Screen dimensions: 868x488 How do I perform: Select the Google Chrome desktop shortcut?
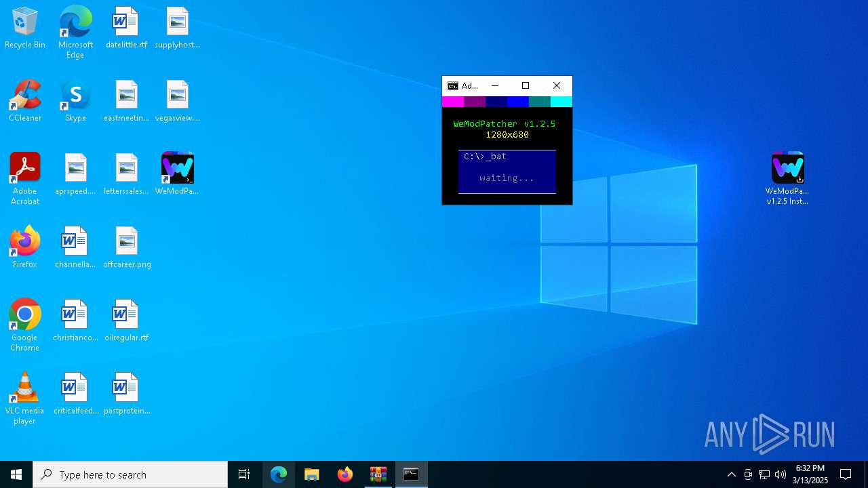[x=25, y=325]
